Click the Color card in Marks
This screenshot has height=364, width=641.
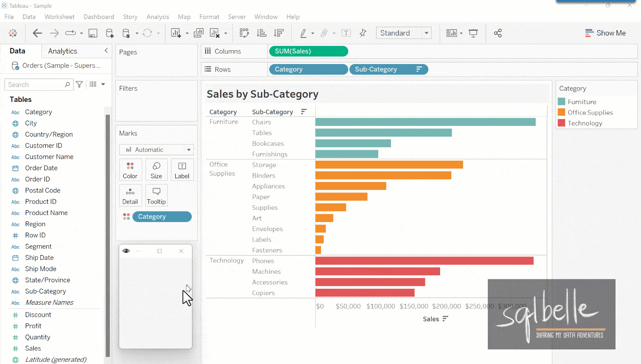(x=130, y=170)
